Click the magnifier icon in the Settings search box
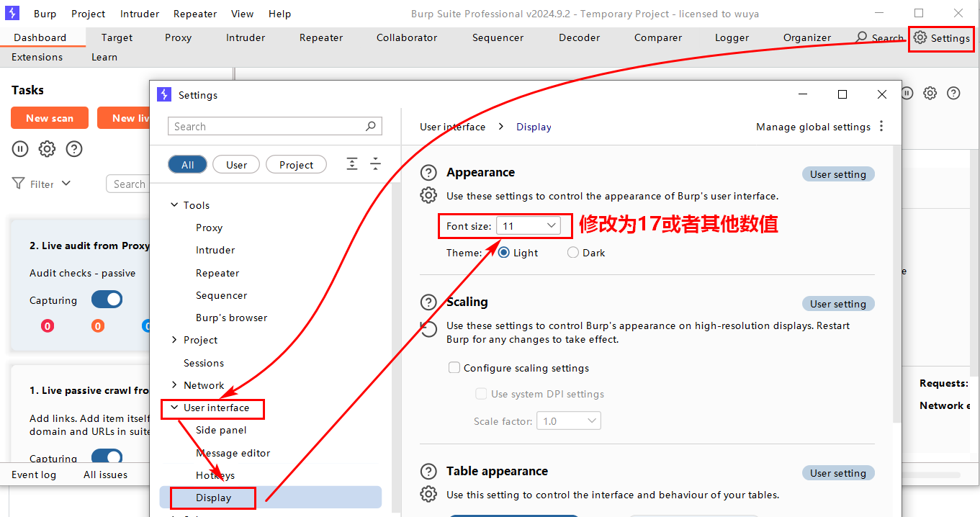The width and height of the screenshot is (980, 517). tap(371, 126)
